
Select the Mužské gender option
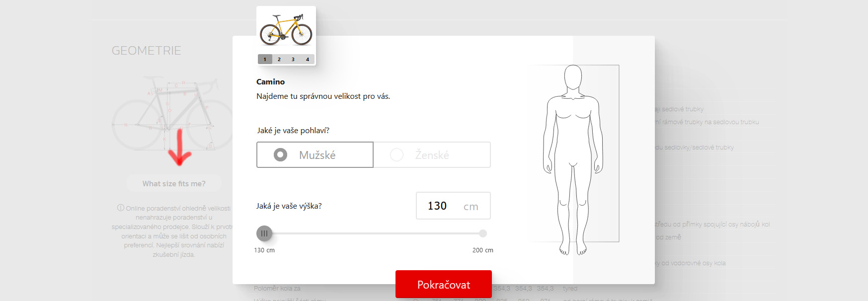(x=315, y=155)
